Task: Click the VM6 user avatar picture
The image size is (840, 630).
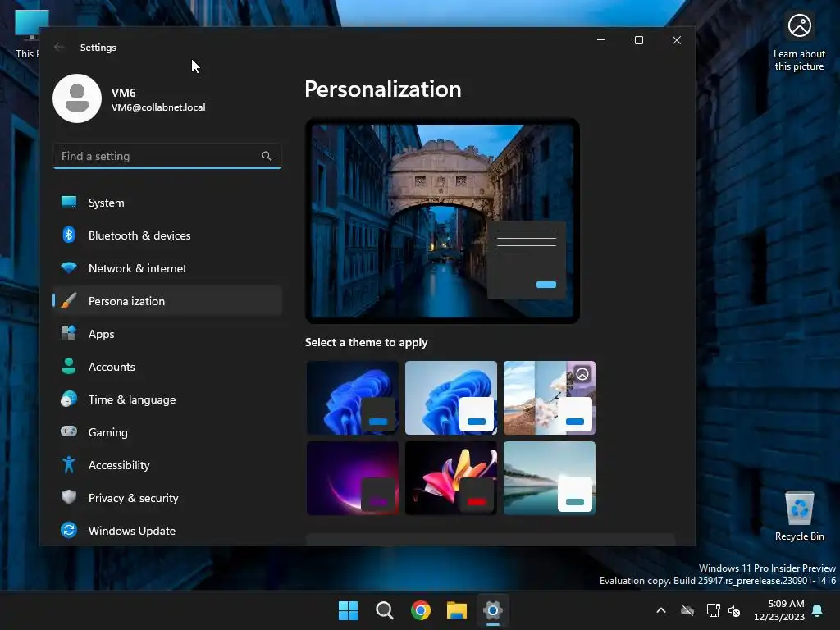Action: [77, 98]
